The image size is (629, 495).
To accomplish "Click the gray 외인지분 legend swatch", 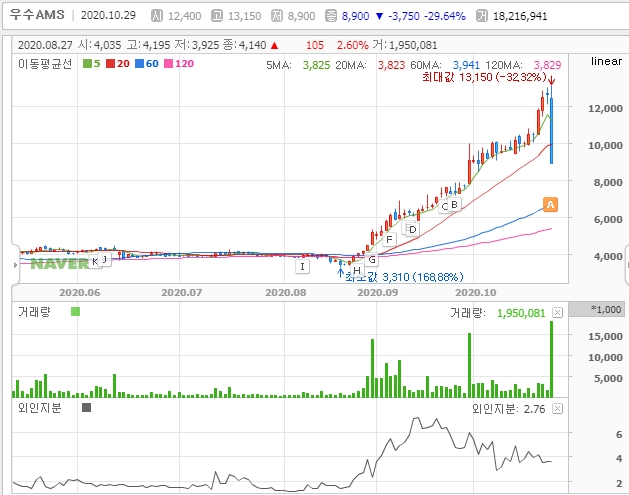I will point(86,408).
